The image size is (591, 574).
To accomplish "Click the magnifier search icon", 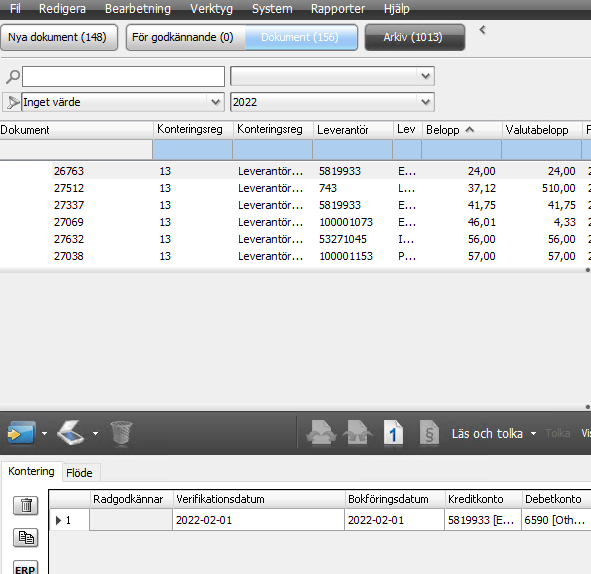I will coord(12,77).
